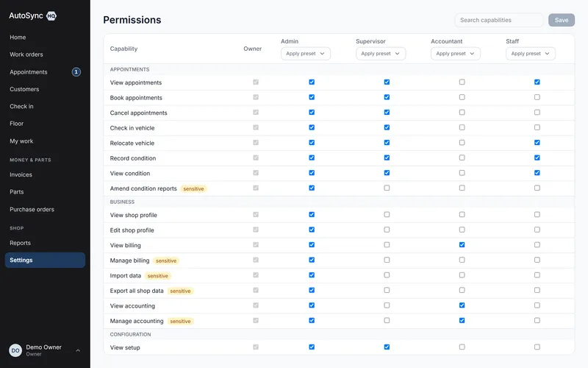Enable Accountant for View appointments
Screen dimensions: 588x368
(x=462, y=82)
